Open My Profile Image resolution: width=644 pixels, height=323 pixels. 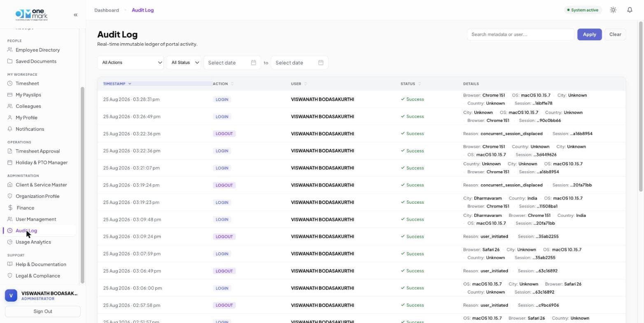click(x=26, y=118)
